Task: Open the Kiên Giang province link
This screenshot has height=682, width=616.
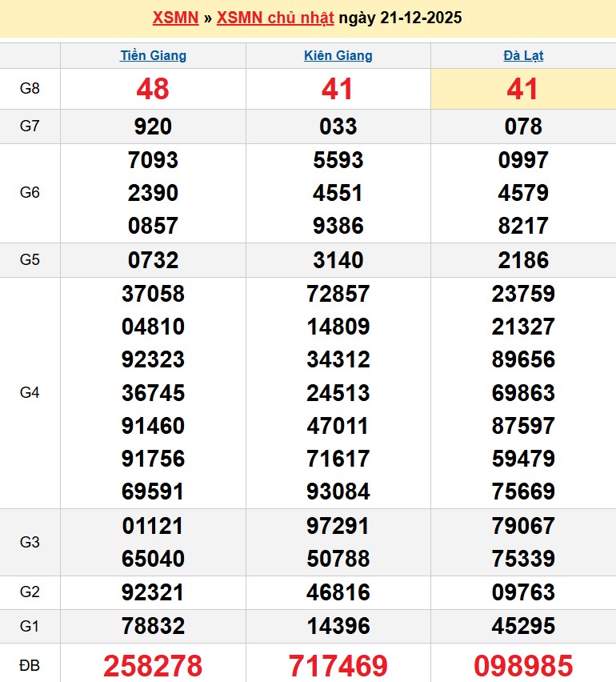Action: [x=338, y=55]
